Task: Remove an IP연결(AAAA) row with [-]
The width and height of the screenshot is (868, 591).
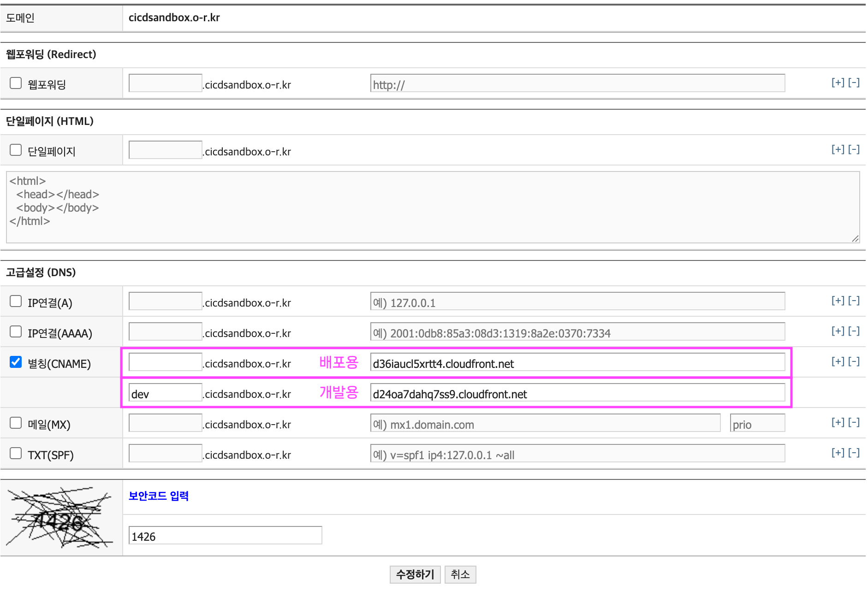Action: point(854,331)
